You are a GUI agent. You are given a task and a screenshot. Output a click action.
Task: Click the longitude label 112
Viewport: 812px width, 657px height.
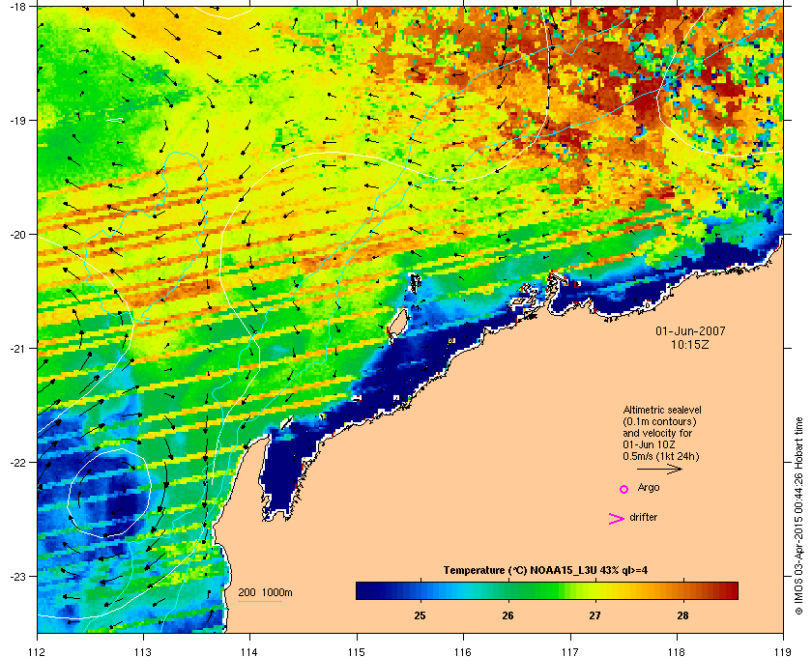pos(38,652)
